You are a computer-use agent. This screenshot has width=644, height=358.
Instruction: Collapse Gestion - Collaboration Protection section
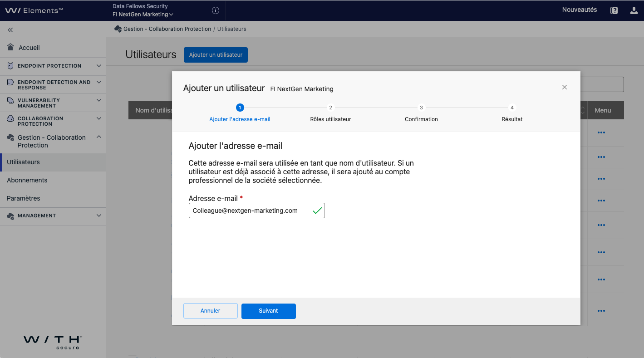98,137
